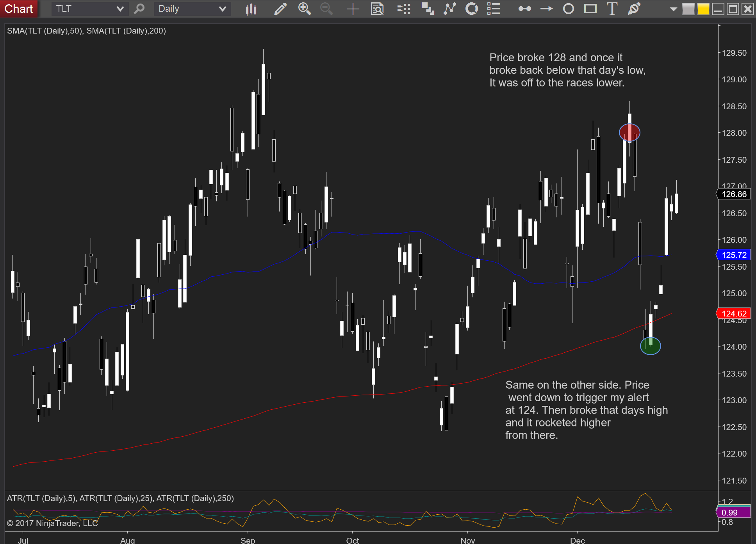Image resolution: width=756 pixels, height=544 pixels.
Task: Select the 'Same on the other side' annotation
Action: (587, 410)
